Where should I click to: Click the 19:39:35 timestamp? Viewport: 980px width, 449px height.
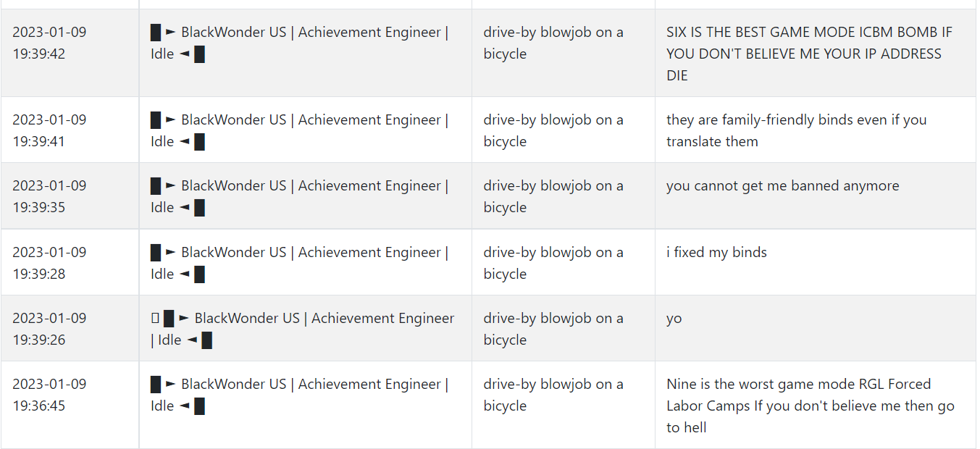pyautogui.click(x=49, y=196)
